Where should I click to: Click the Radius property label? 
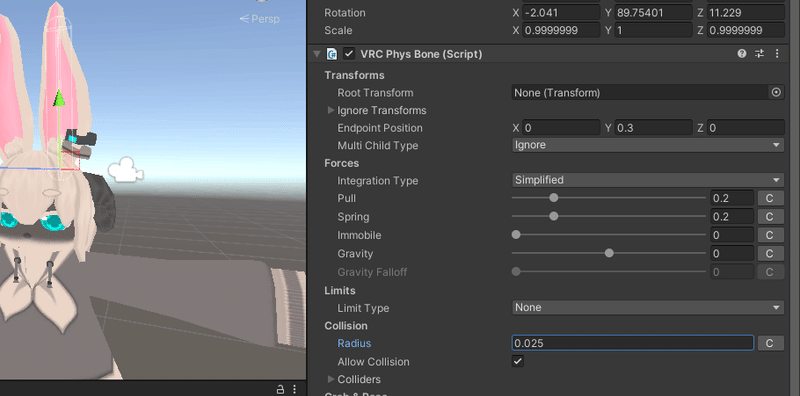pyautogui.click(x=354, y=343)
